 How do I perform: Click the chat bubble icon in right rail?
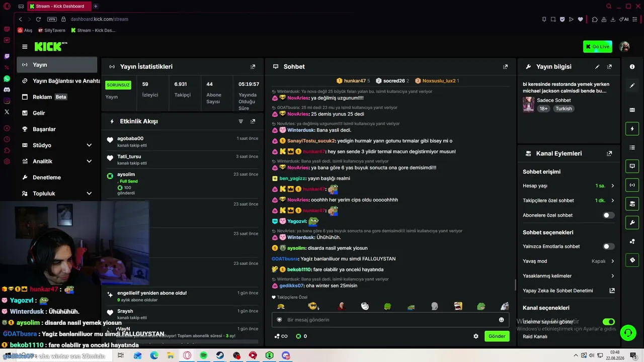point(632,166)
